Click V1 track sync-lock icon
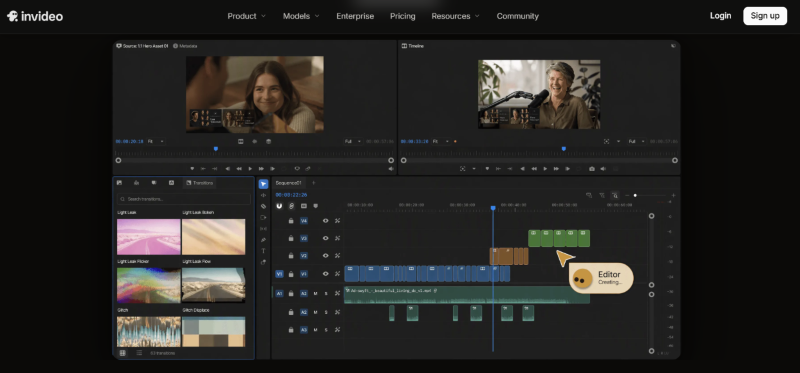Viewport: 800px width, 373px height. pos(337,274)
